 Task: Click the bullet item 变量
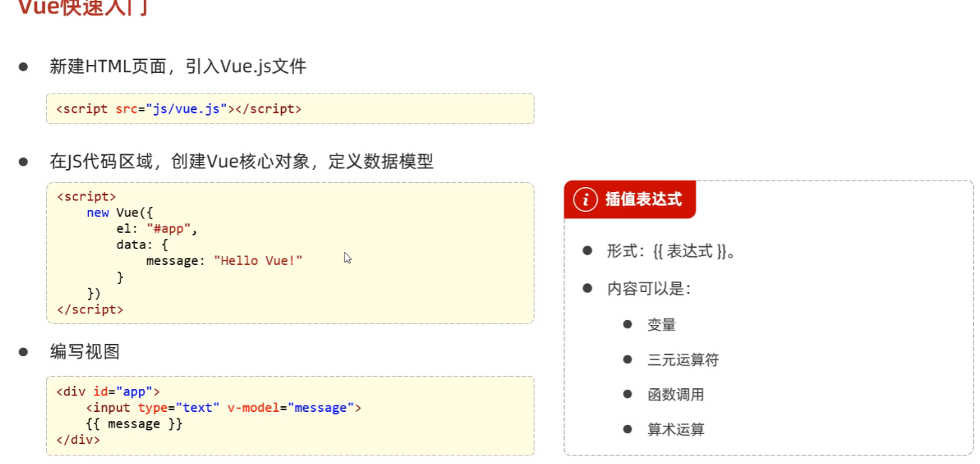coord(661,325)
